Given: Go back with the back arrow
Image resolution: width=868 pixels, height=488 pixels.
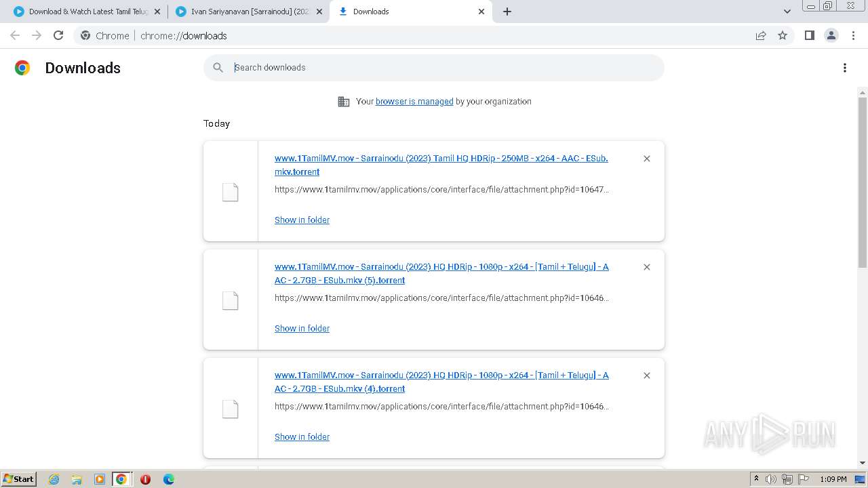Looking at the screenshot, I should (15, 35).
